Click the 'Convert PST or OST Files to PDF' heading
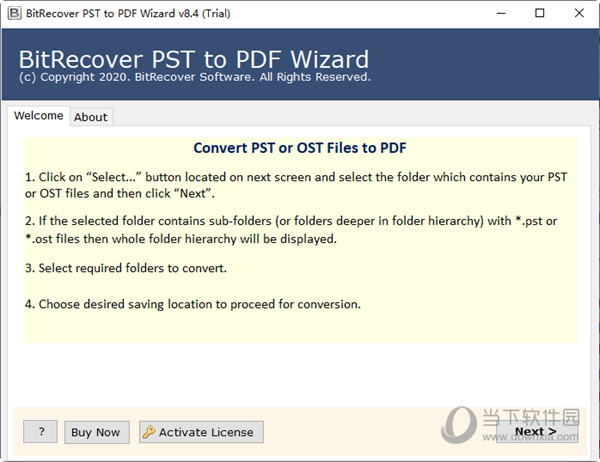This screenshot has width=600, height=462. (300, 148)
